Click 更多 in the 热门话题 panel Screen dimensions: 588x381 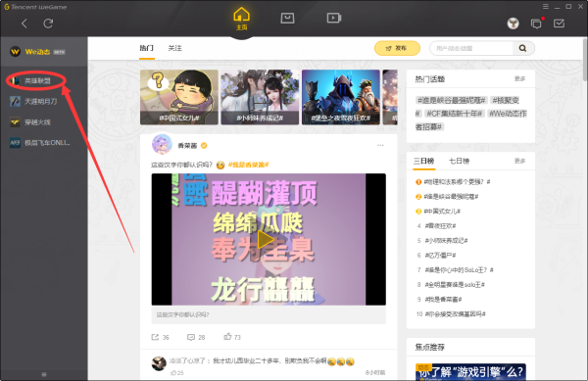[x=519, y=78]
